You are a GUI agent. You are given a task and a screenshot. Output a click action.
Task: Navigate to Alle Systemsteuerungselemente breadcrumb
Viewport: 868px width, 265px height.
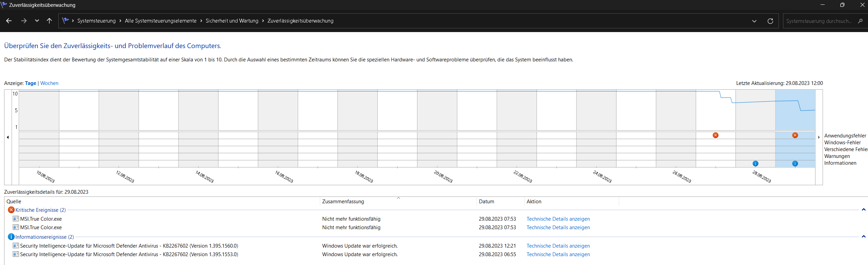tap(161, 21)
